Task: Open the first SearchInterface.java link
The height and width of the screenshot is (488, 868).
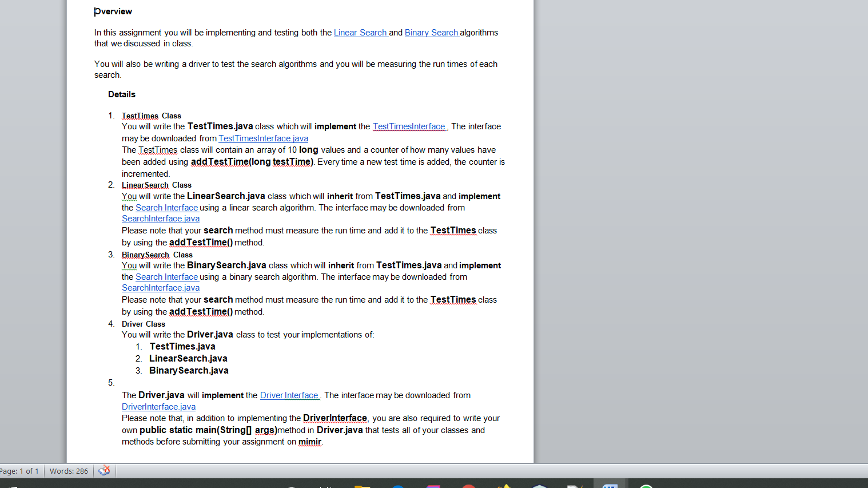Action: tap(160, 218)
